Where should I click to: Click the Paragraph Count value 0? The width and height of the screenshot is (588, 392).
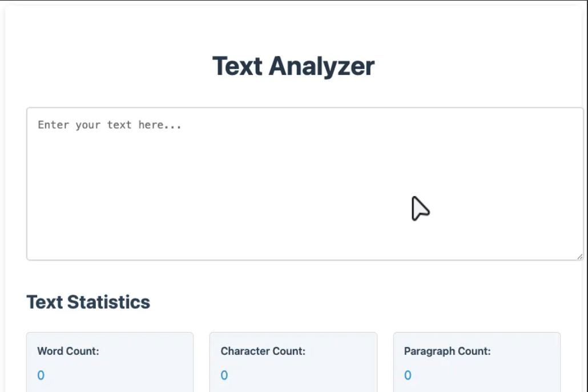click(x=408, y=375)
